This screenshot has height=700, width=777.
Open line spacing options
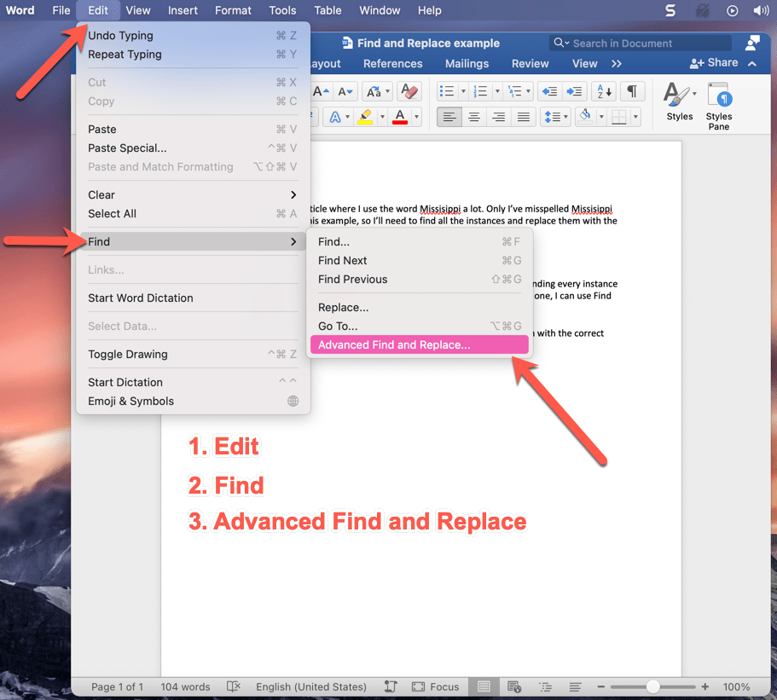click(555, 118)
